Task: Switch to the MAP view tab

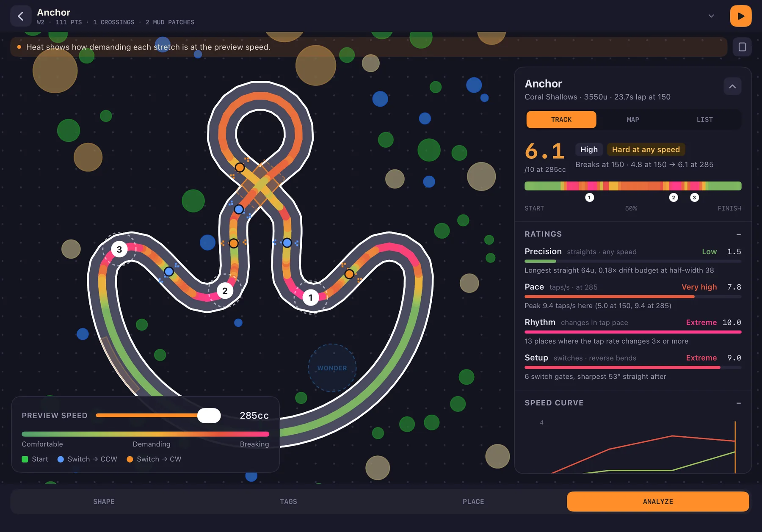Action: tap(633, 120)
